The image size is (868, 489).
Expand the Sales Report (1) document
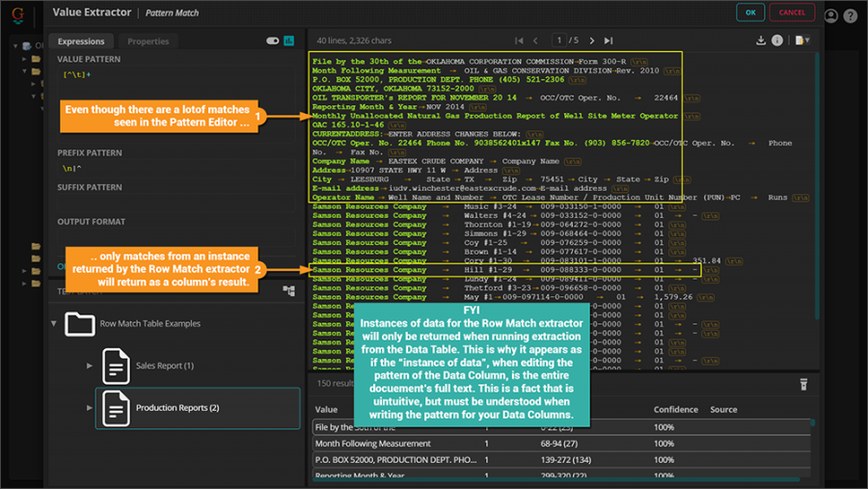click(x=90, y=366)
